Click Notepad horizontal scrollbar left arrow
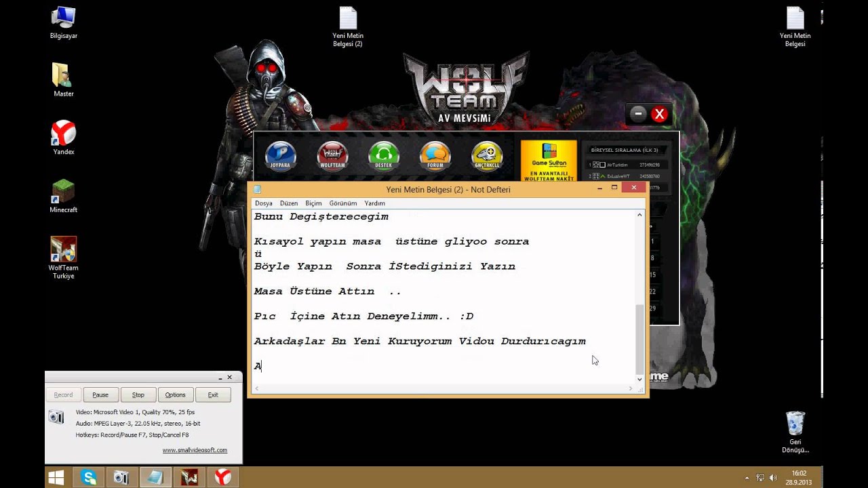Screen dimensions: 868x488 256,388
